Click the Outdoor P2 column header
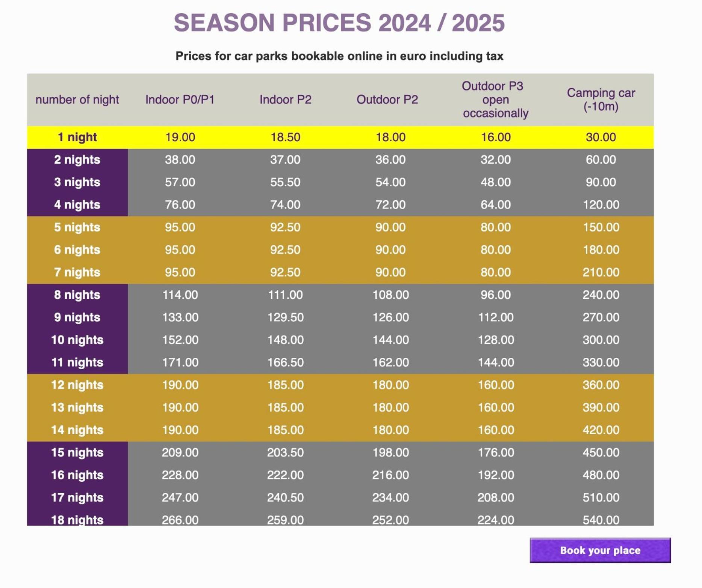 387,100
